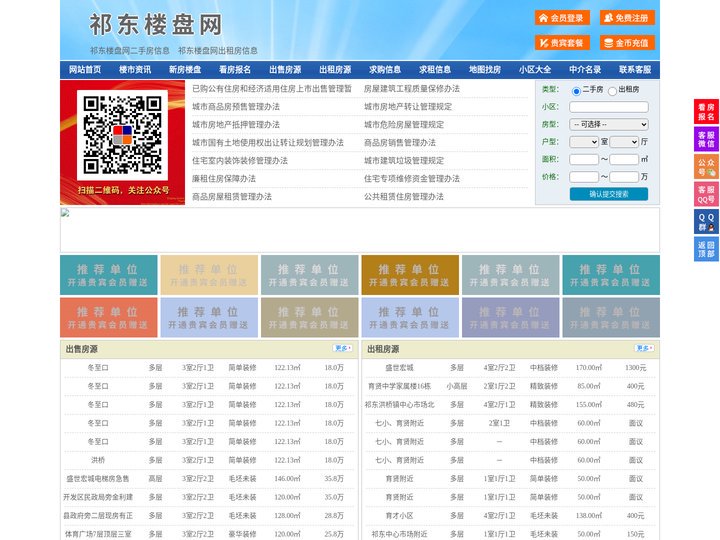The height and width of the screenshot is (540, 720).
Task: Open the 室 count dropdown
Action: (584, 142)
